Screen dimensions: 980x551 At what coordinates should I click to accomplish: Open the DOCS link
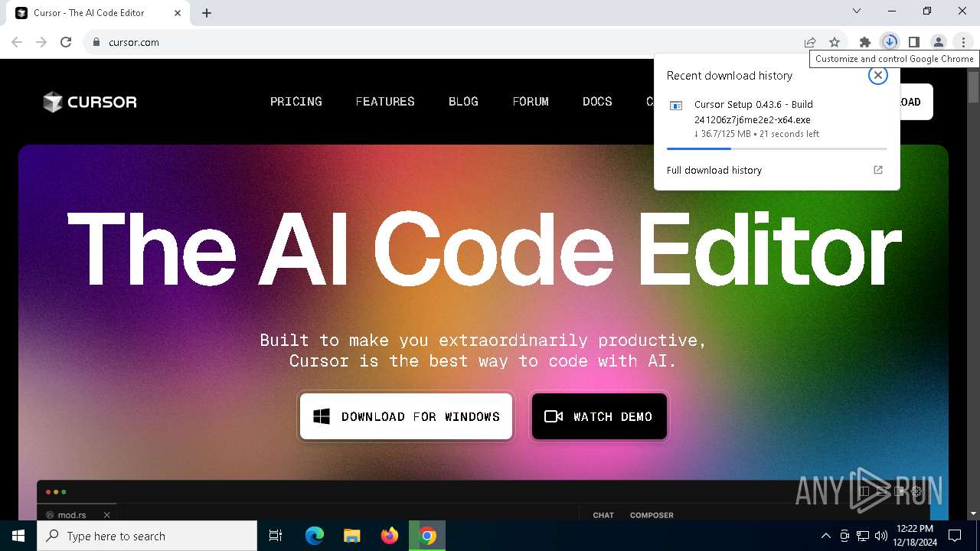click(597, 102)
